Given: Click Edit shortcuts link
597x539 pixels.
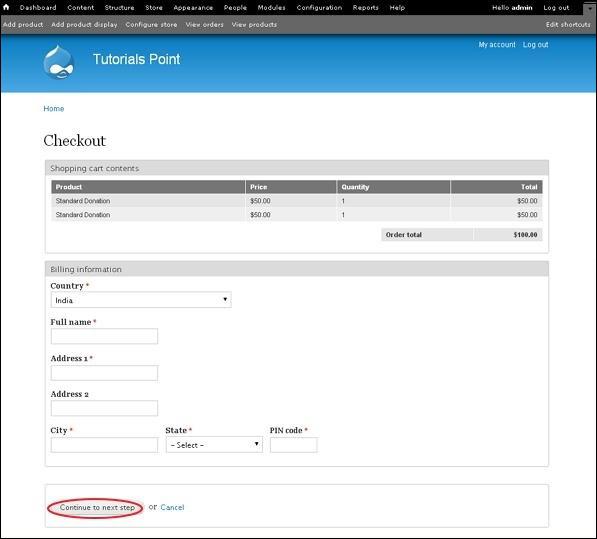Looking at the screenshot, I should (568, 24).
